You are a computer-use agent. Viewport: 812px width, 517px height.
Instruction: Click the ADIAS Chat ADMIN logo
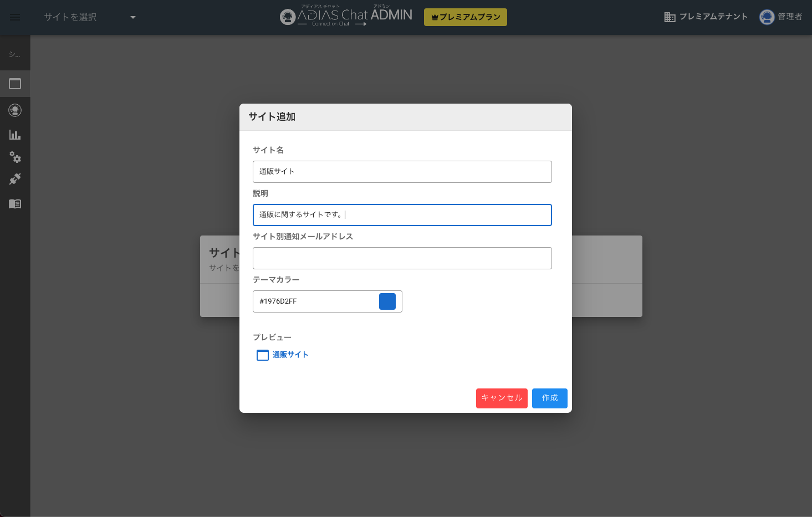[346, 17]
